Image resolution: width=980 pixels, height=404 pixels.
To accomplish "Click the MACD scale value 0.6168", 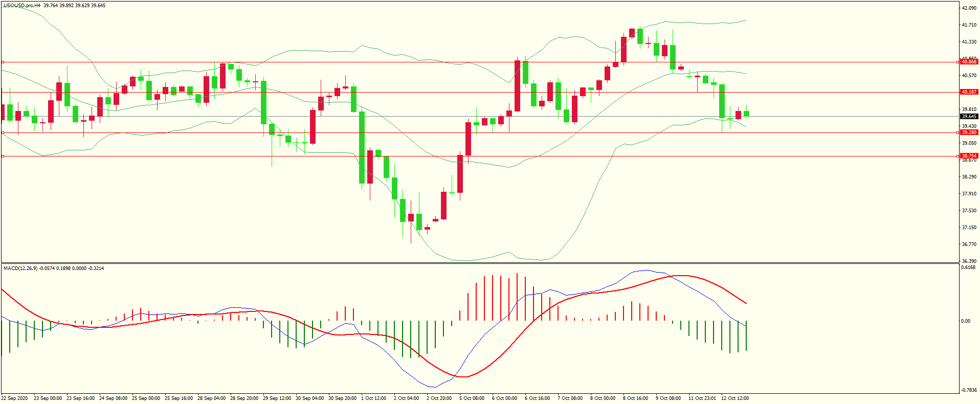I will 968,267.
